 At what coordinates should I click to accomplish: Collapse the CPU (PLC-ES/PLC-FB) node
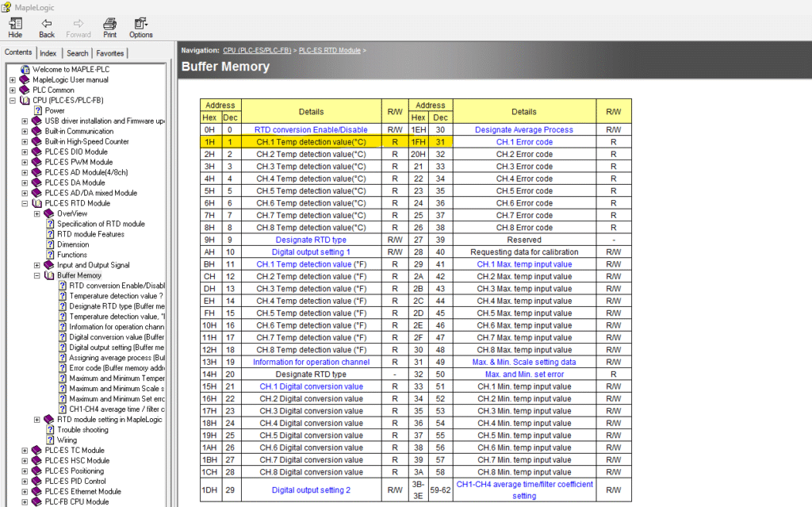pos(13,101)
